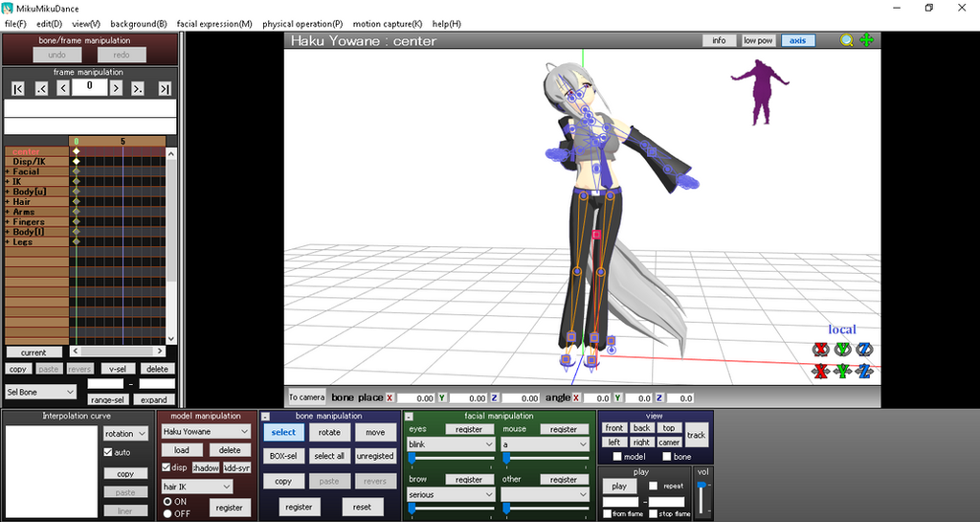
Task: Toggle the auto interpolation checkbox
Action: click(108, 452)
